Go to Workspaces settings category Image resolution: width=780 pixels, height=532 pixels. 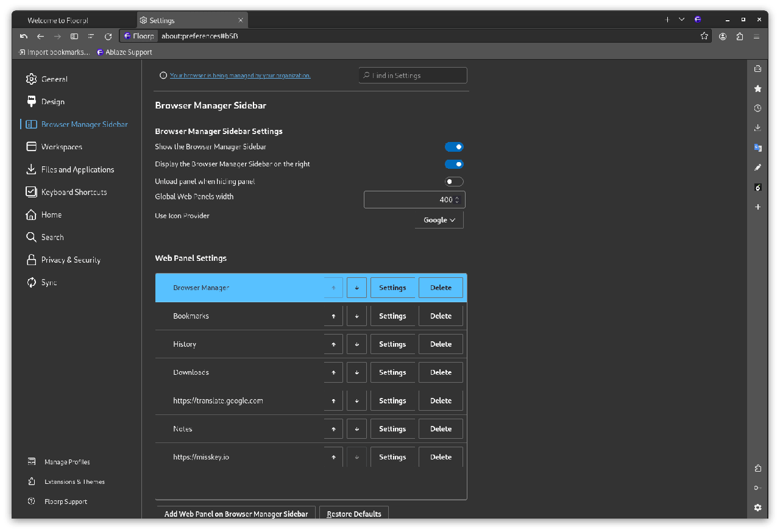coord(61,147)
